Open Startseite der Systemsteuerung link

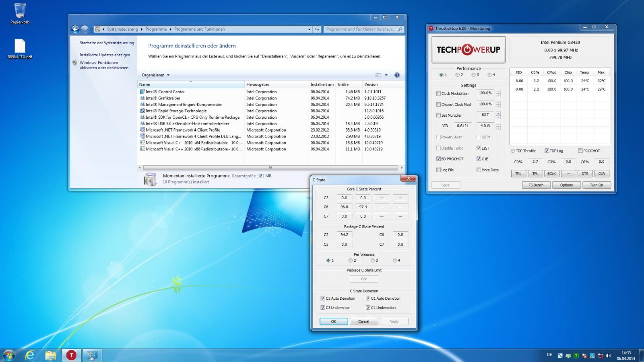click(x=107, y=43)
